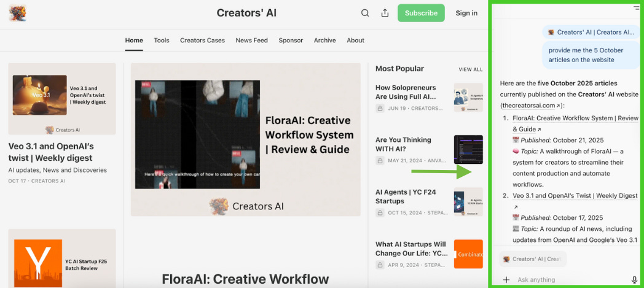Screen dimensions: 644x288
Task: Open 'Veo 3.1 and OpenAI's twist' headline
Action: [51, 152]
